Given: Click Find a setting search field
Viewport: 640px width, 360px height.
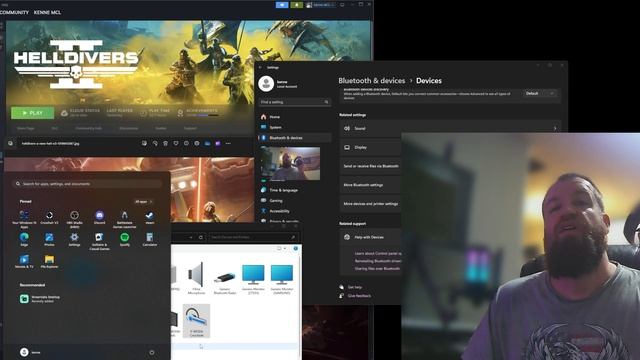Looking at the screenshot, I should point(294,102).
